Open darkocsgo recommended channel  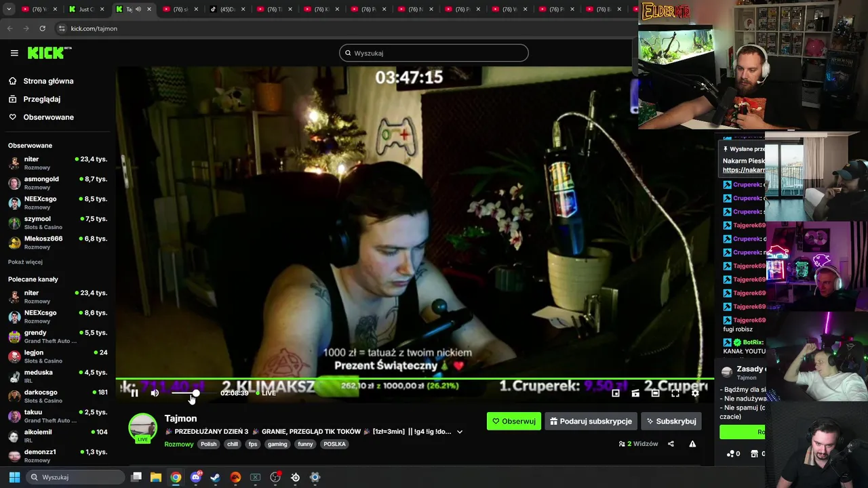pos(58,396)
